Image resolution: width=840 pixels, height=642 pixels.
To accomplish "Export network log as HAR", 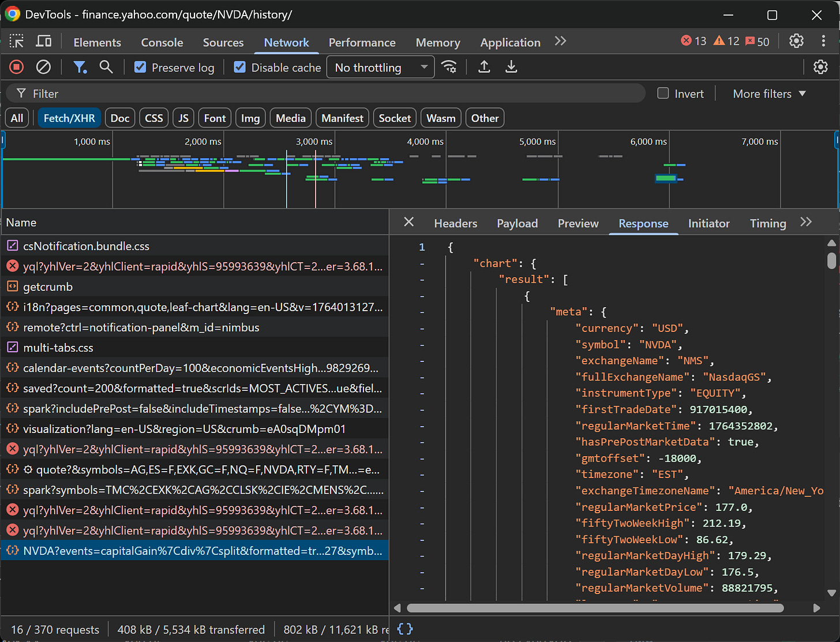I will (511, 67).
